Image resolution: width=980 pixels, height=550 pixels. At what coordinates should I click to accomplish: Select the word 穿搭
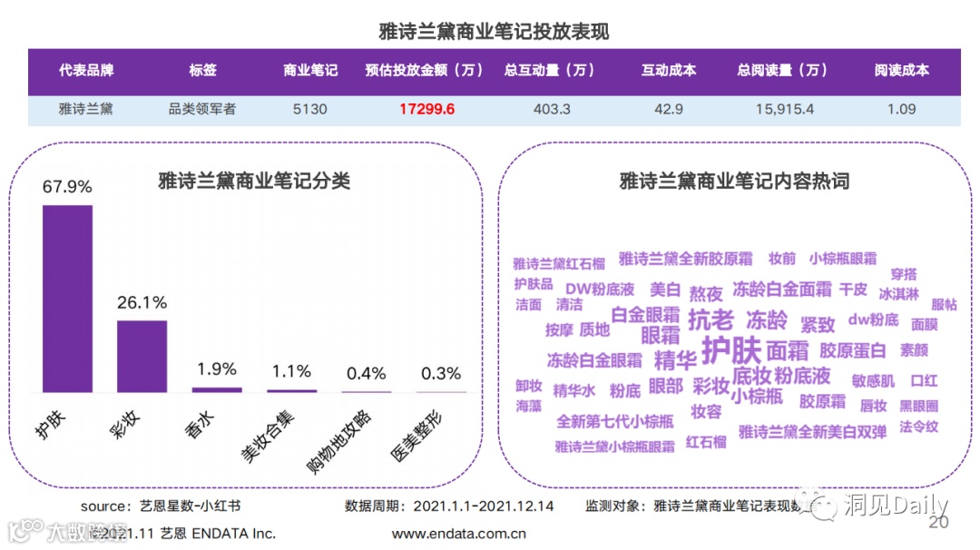[x=904, y=274]
